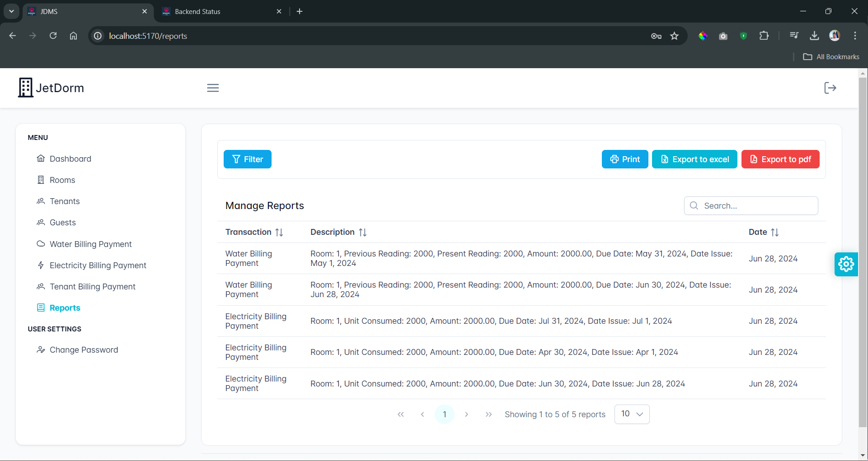Open the password key icon in address bar
The image size is (868, 461).
(x=656, y=36)
